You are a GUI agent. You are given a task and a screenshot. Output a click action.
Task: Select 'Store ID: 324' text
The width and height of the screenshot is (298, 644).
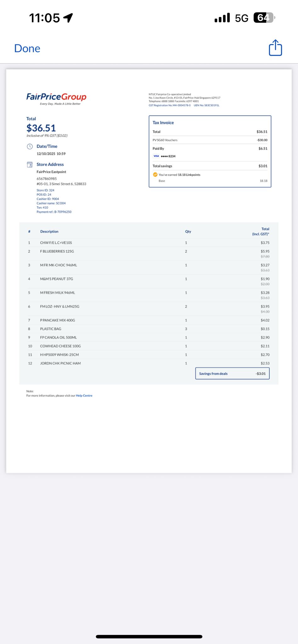pos(45,190)
